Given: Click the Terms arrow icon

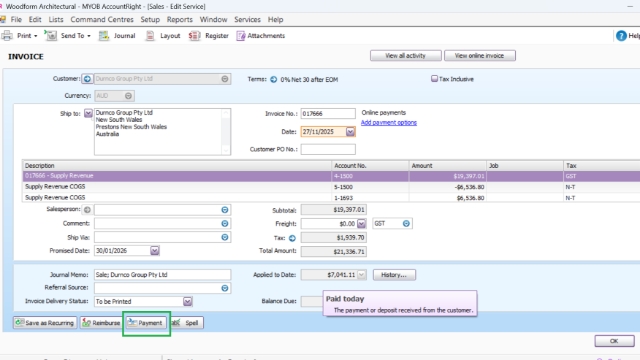Looking at the screenshot, I should (273, 80).
